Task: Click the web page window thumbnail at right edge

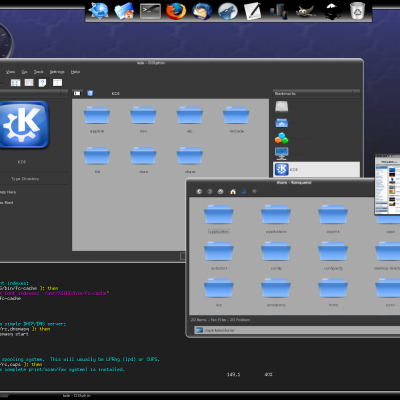Action: pos(387,185)
